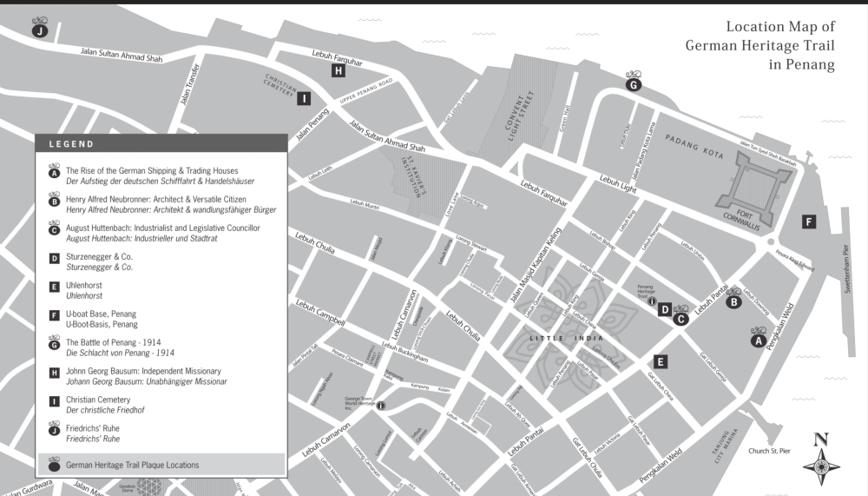Select the B plaque marker on the map

pyautogui.click(x=733, y=300)
